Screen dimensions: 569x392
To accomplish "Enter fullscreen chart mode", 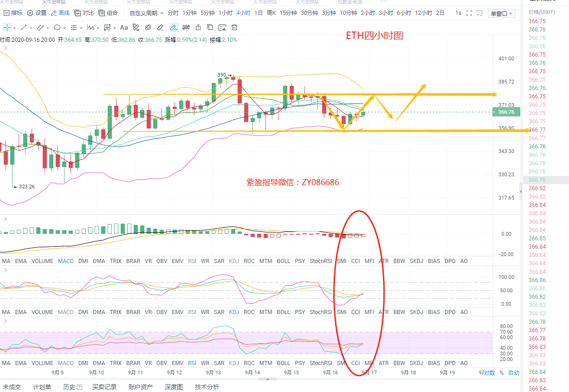I will coord(470,13).
